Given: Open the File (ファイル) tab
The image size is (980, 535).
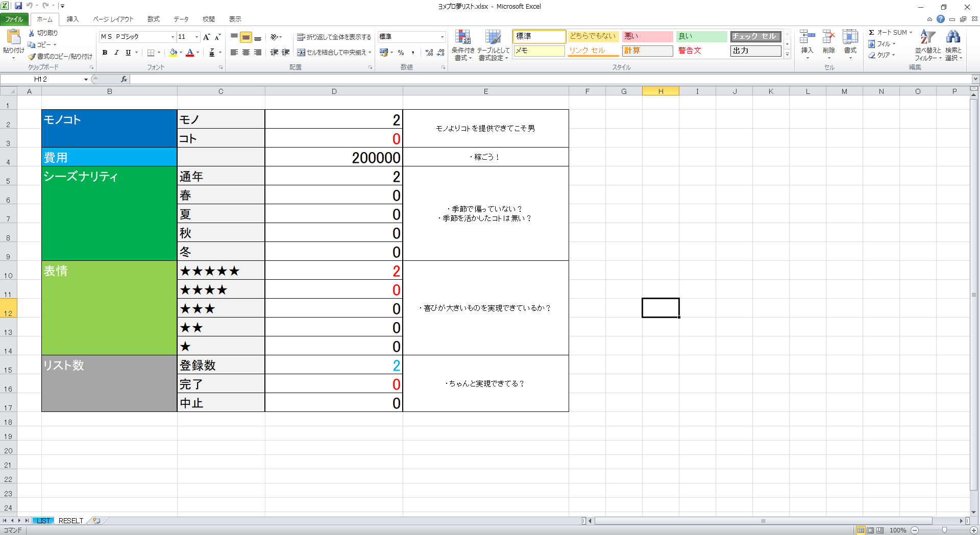Looking at the screenshot, I should click(14, 19).
